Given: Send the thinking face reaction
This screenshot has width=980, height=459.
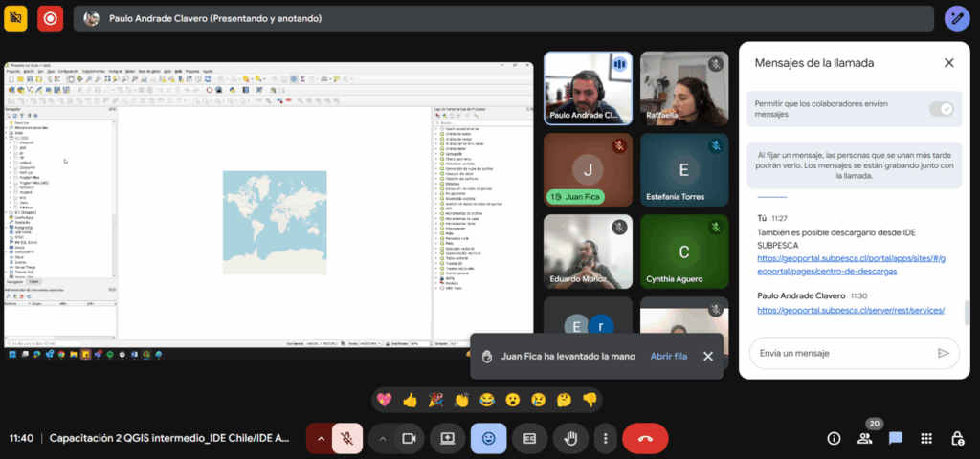Looking at the screenshot, I should click(564, 400).
